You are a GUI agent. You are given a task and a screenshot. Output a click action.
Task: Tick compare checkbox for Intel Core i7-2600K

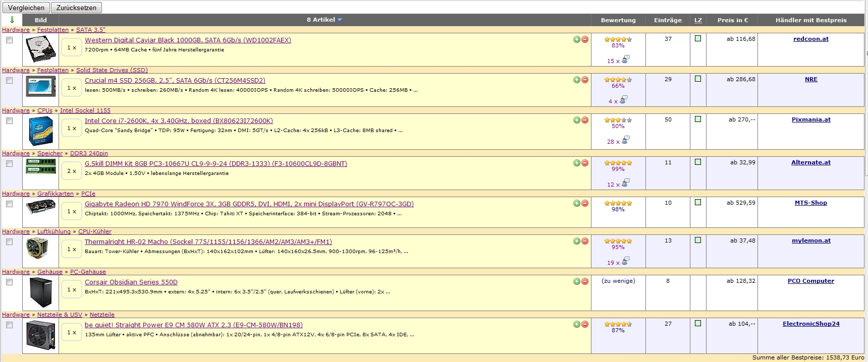pos(9,120)
